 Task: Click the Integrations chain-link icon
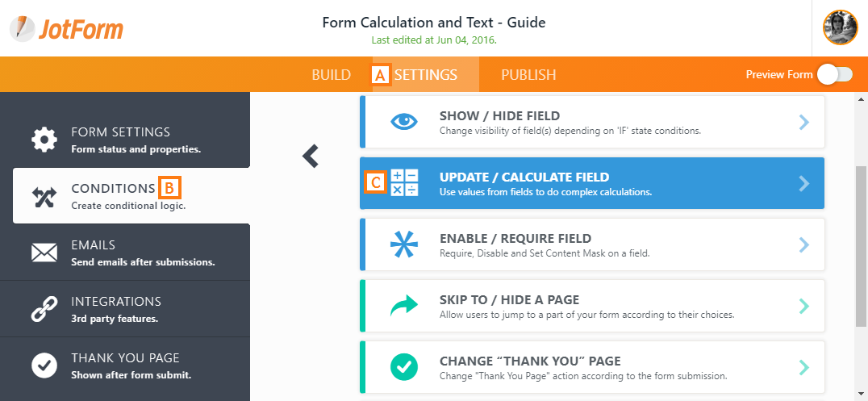[x=44, y=309]
